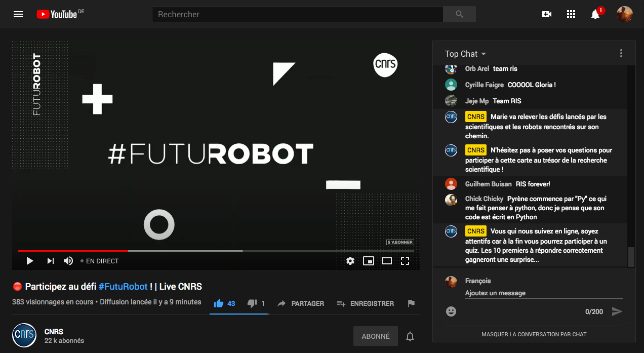Viewport: 644px width, 353px height.
Task: Dislike the video with thumbs down
Action: click(256, 303)
